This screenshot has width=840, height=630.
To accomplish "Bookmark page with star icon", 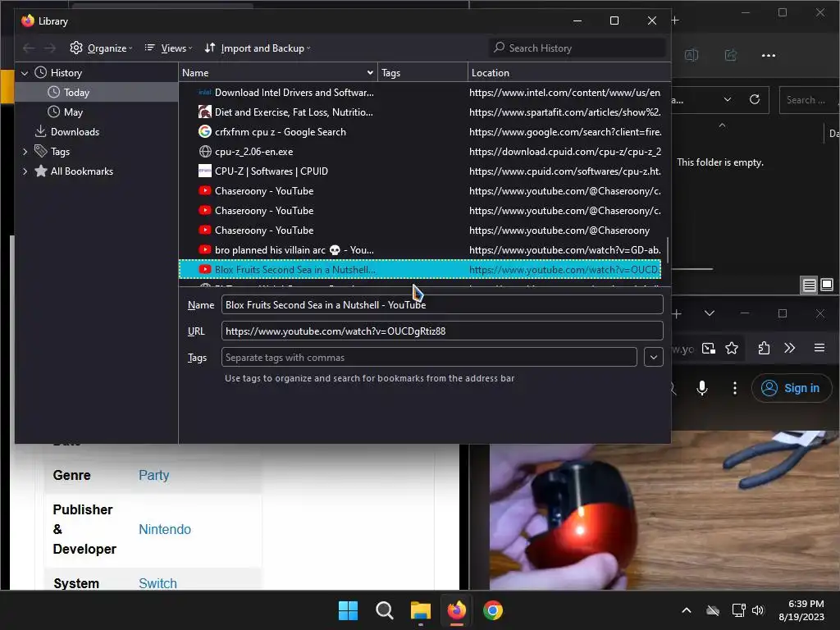I will 731,349.
